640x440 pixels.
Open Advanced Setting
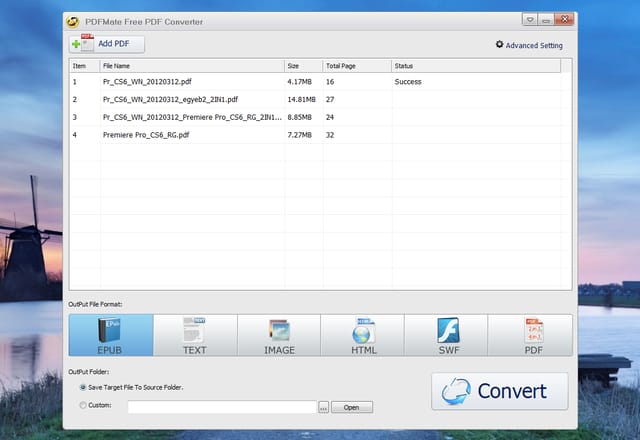529,45
